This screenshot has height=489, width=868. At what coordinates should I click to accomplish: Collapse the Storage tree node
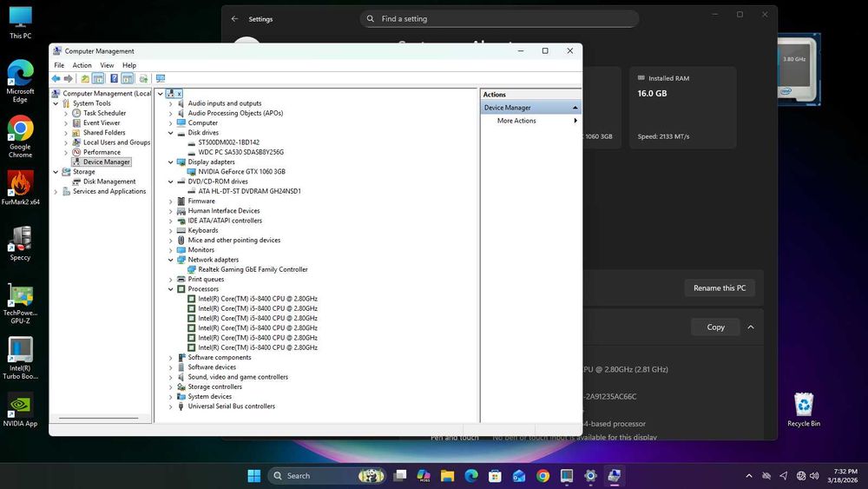(x=56, y=172)
